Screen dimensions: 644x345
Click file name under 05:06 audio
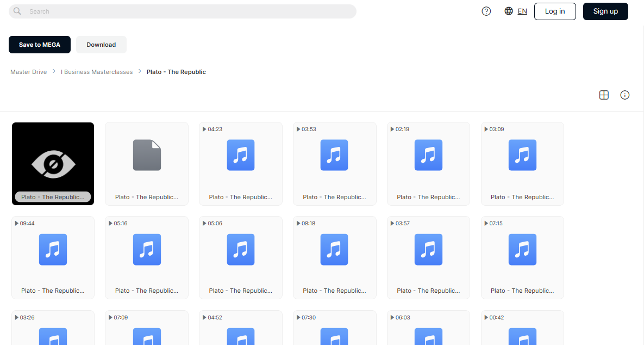point(241,291)
